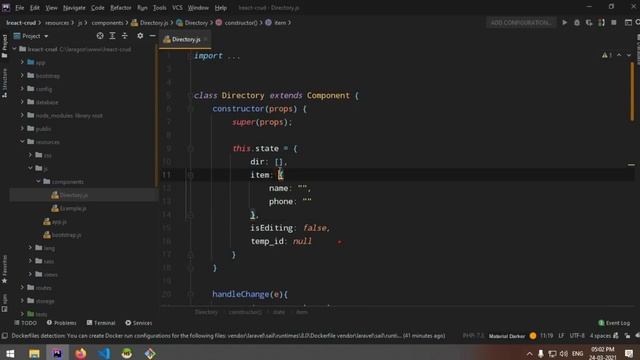640x360 pixels.
Task: Open Visual Studio Code from taskbar
Action: point(104,353)
